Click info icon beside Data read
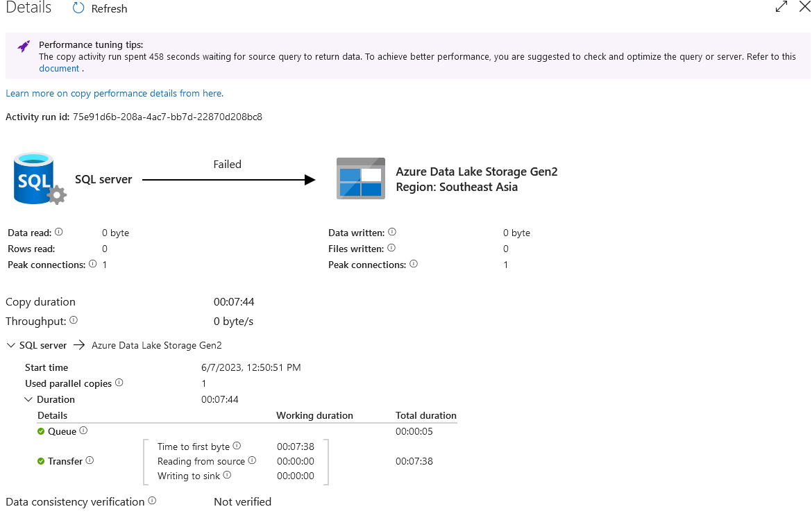The width and height of the screenshot is (812, 525). (58, 232)
